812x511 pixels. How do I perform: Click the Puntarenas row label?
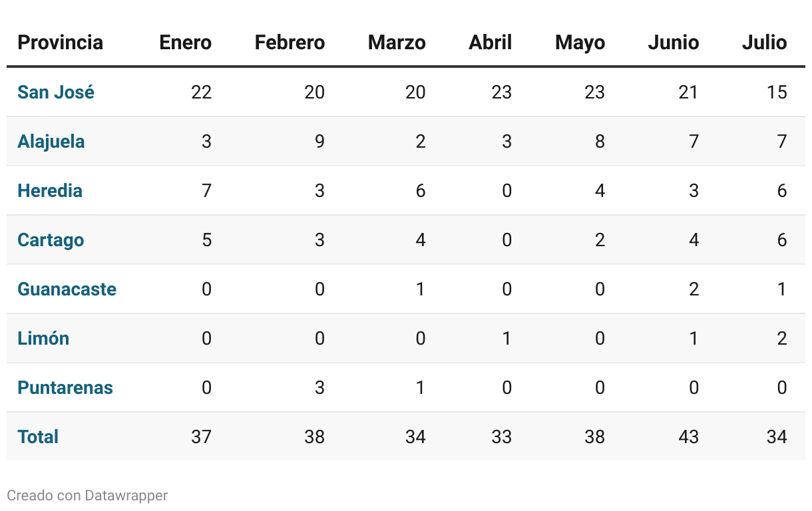click(65, 387)
